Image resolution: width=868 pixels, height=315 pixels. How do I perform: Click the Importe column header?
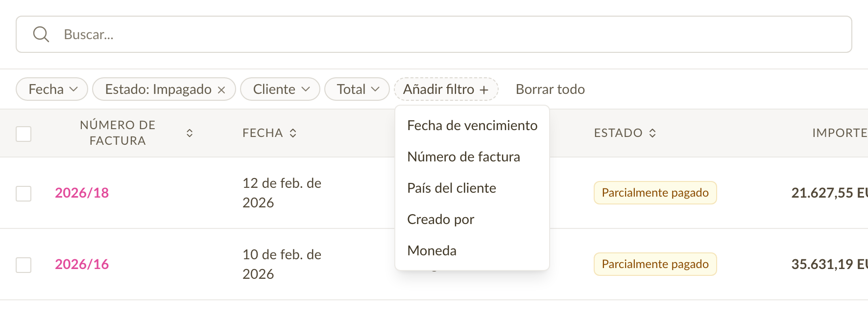tap(840, 133)
